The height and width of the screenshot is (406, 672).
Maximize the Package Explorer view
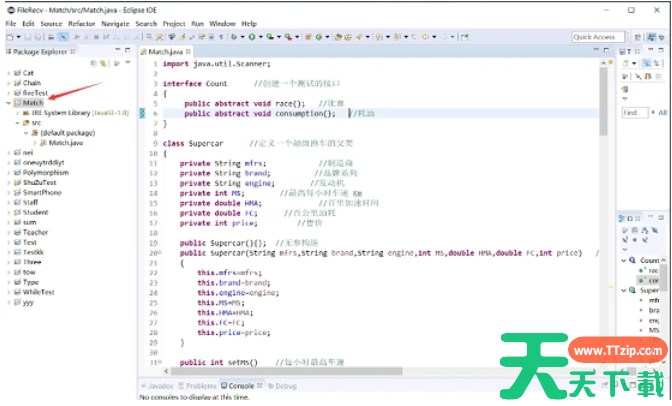coord(128,50)
